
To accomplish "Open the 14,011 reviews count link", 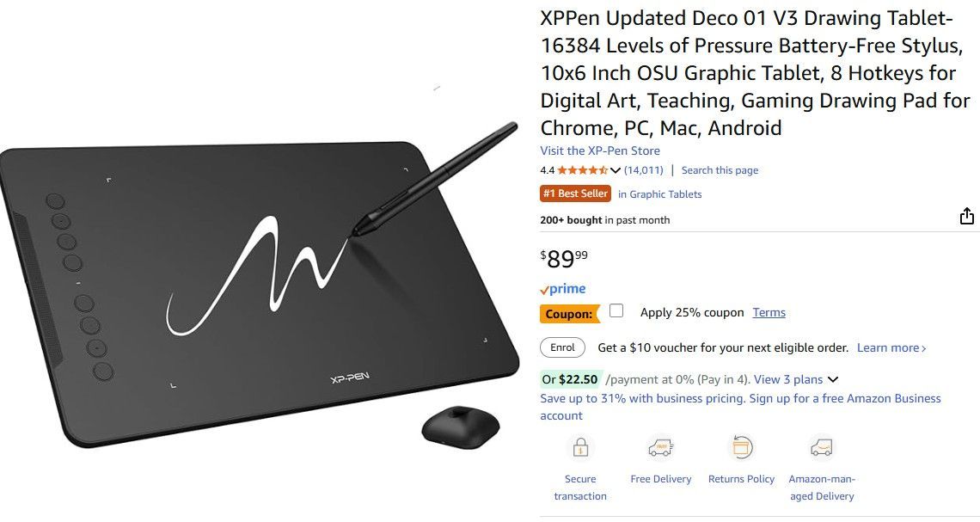I will [x=644, y=170].
